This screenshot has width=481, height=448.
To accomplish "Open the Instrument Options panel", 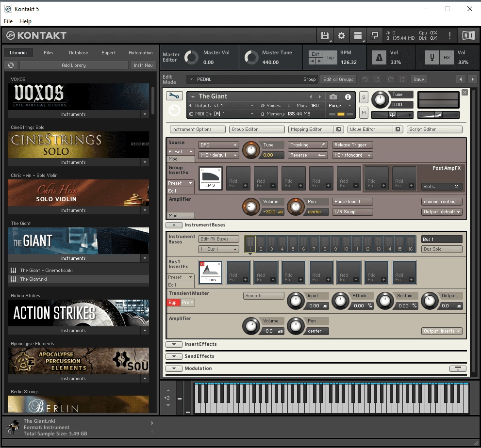I will [x=198, y=129].
